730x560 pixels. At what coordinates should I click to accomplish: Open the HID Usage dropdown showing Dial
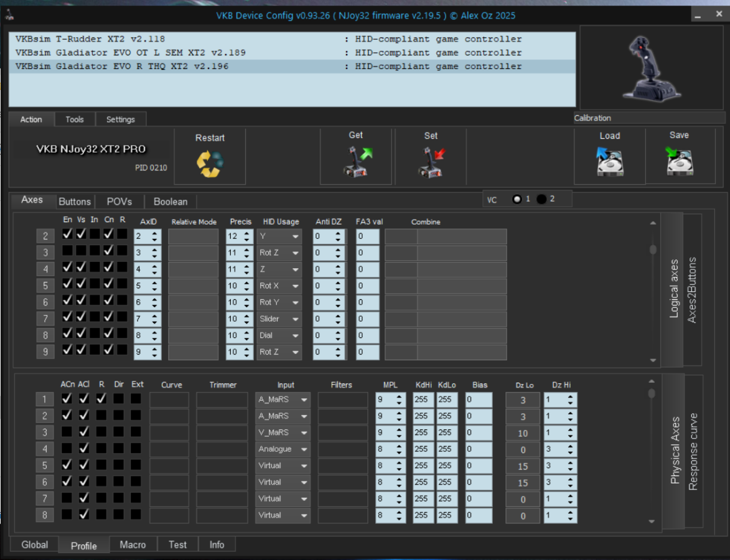(x=279, y=335)
